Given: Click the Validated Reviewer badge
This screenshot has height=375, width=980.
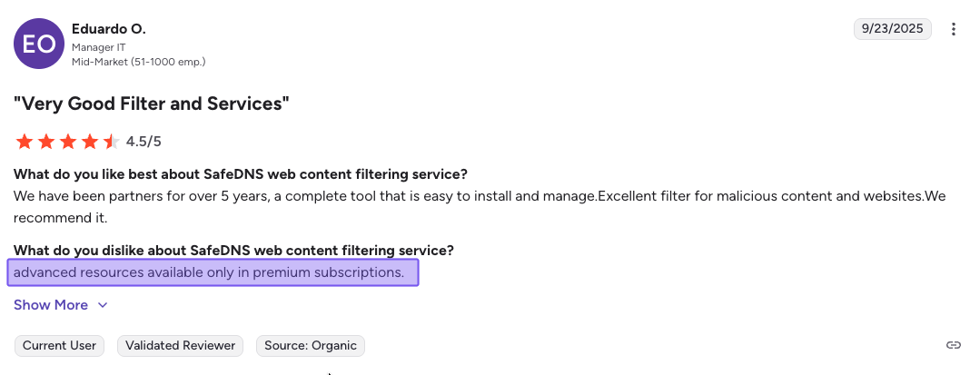Looking at the screenshot, I should [x=181, y=345].
